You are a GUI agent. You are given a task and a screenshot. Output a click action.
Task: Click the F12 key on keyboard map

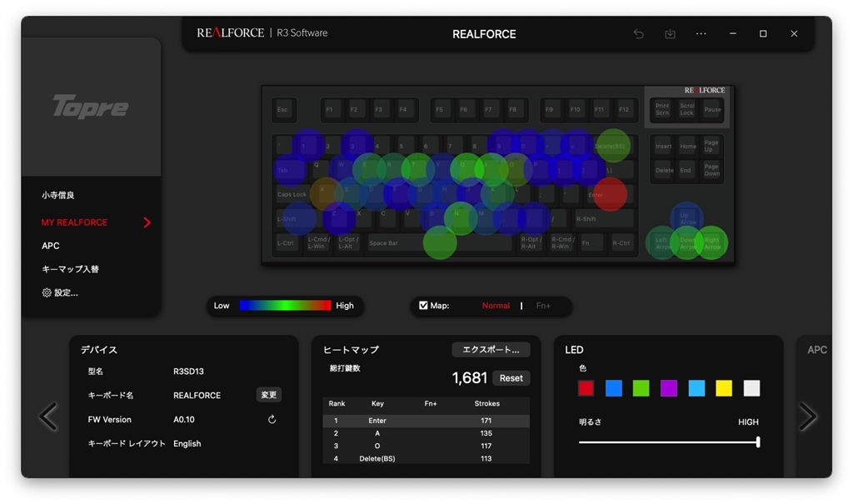pyautogui.click(x=624, y=109)
